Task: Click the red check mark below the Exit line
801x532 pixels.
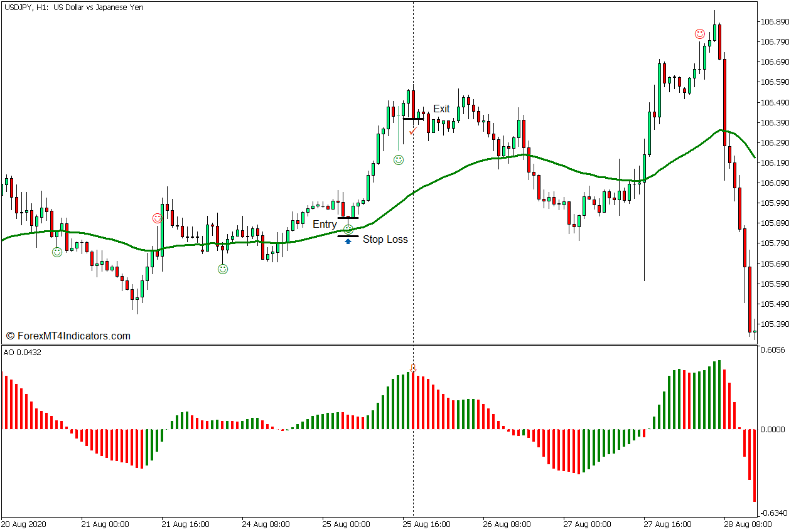Action: click(x=412, y=131)
